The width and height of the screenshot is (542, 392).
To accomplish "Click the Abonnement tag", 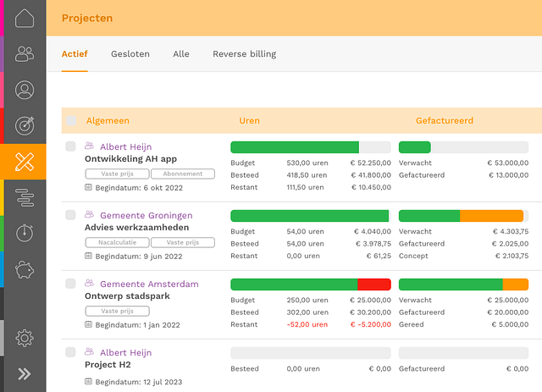I will 183,174.
